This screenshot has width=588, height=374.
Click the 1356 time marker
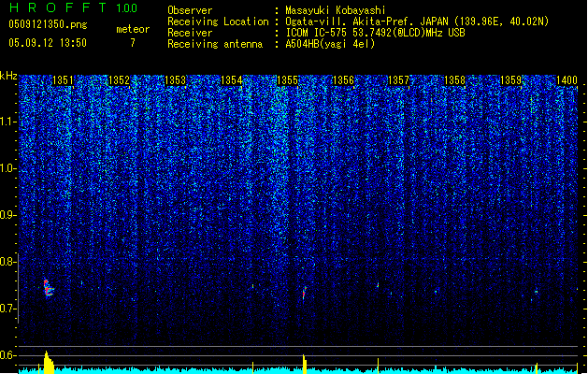point(343,80)
